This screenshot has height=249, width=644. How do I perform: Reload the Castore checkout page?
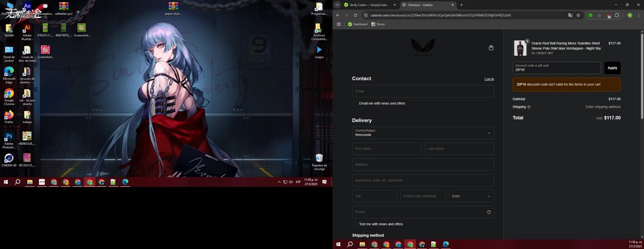[355, 15]
